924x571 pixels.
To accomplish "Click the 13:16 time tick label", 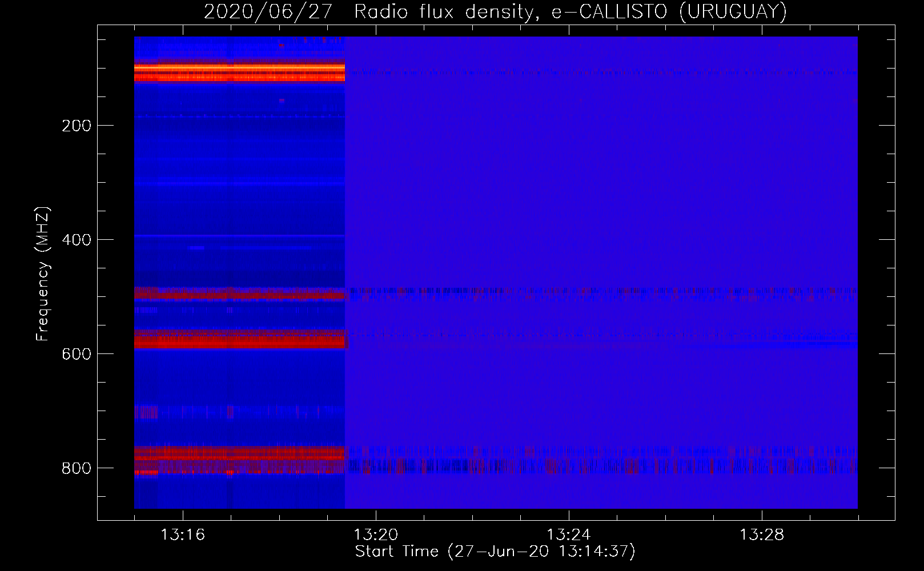I will pyautogui.click(x=183, y=534).
